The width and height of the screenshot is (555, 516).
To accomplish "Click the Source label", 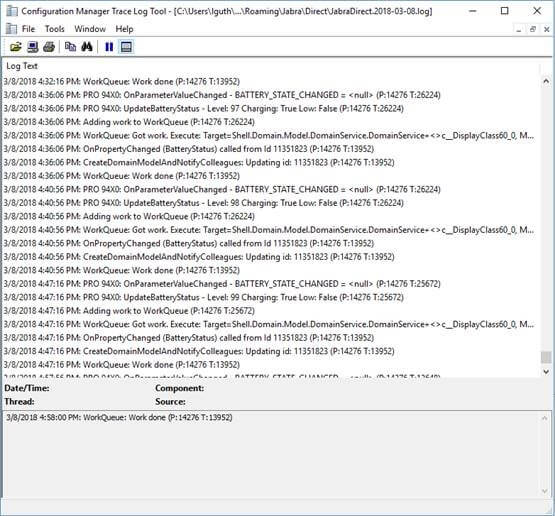I will (170, 402).
